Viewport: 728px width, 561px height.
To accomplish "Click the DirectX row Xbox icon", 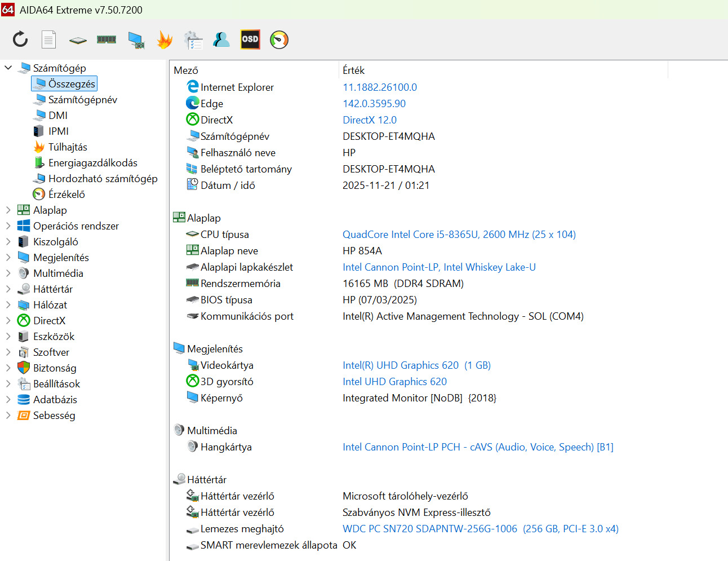I will (x=193, y=120).
